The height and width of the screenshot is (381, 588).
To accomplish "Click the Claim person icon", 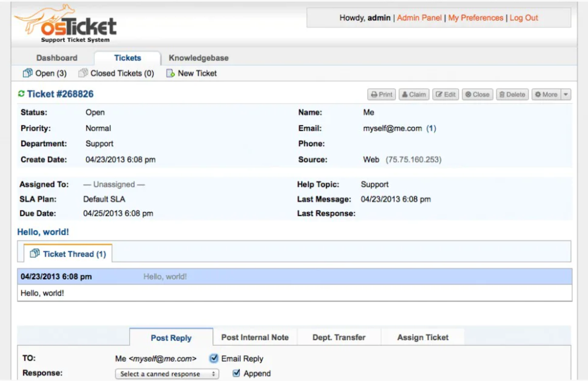I will click(x=405, y=94).
